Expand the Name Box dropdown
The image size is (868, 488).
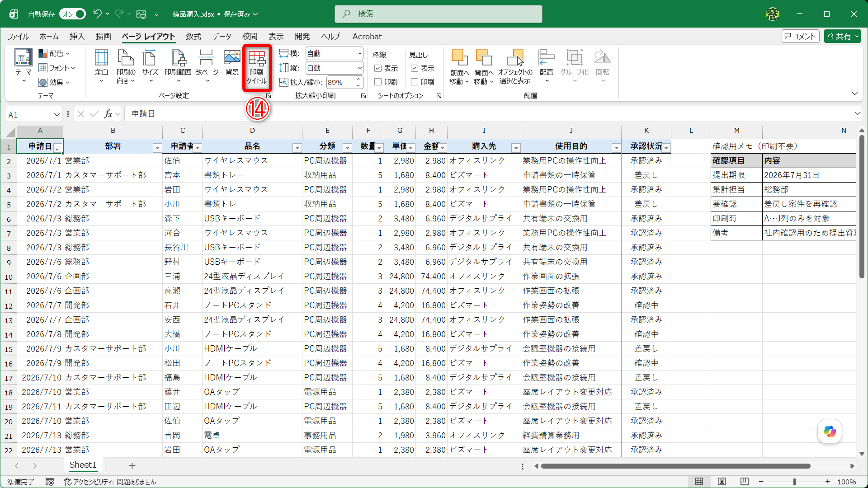pos(57,115)
